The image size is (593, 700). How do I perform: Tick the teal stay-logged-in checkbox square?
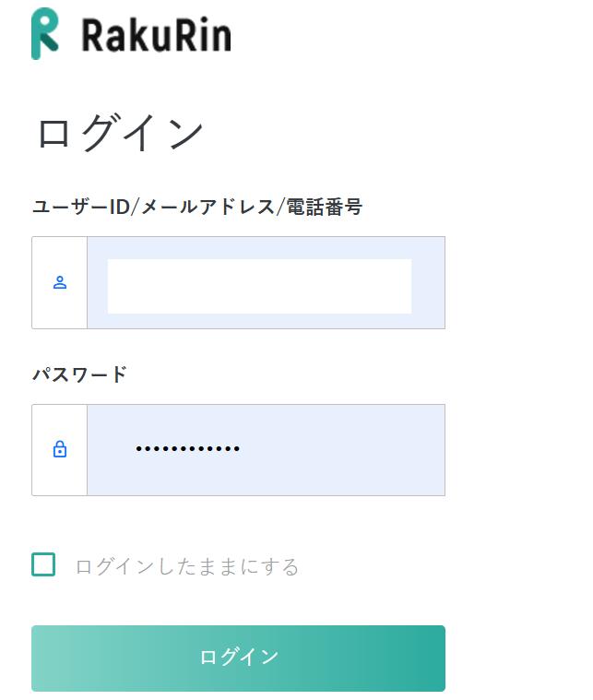tap(43, 564)
